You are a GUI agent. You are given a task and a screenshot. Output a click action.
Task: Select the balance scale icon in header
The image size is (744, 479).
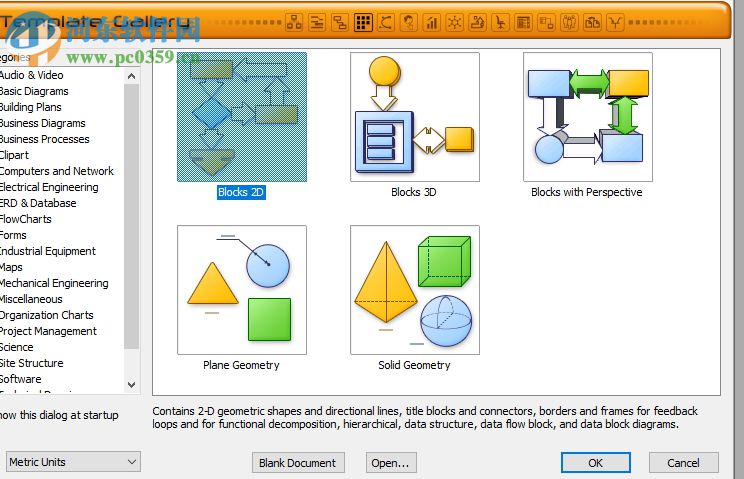point(592,22)
